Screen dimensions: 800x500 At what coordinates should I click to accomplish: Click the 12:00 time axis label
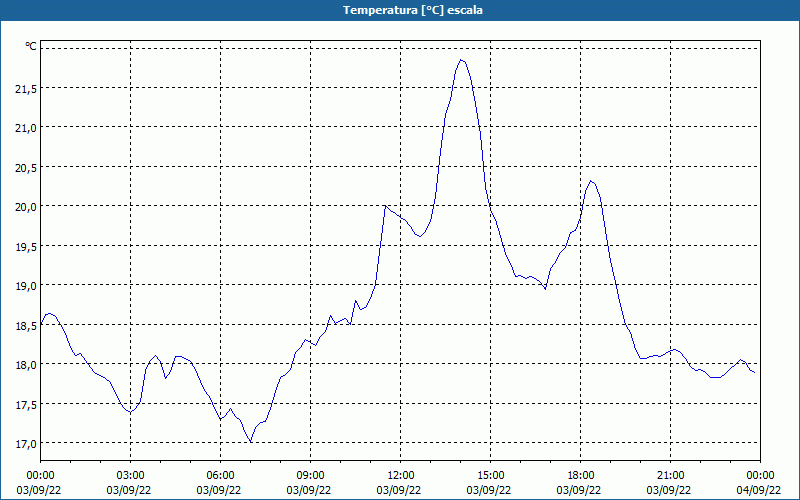401,476
